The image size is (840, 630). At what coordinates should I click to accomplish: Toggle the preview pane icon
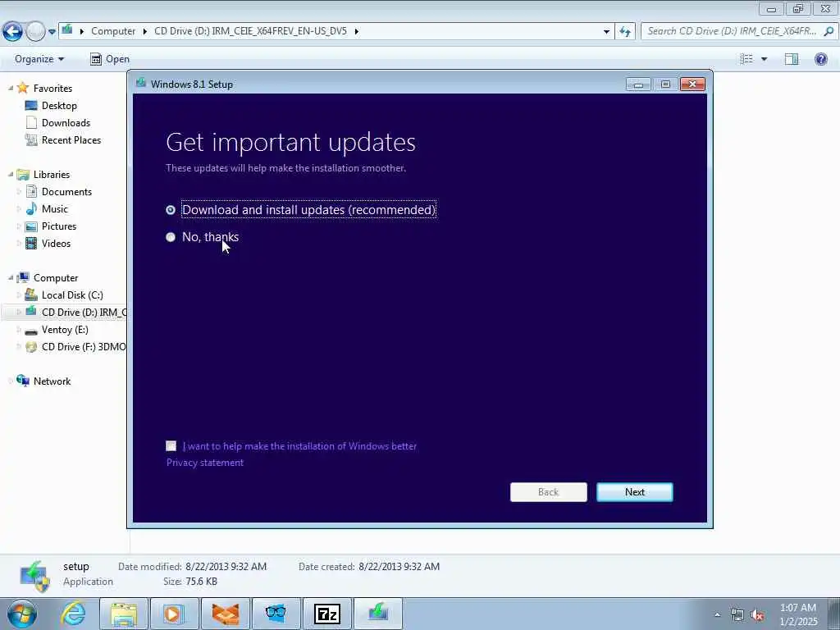[792, 59]
